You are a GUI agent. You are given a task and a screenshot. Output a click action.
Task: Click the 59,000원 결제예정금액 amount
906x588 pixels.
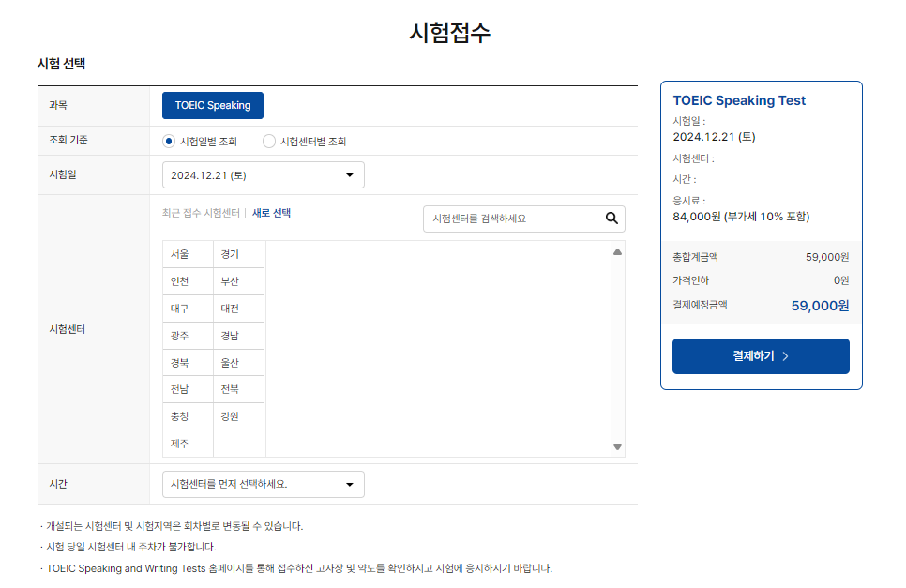click(x=820, y=306)
